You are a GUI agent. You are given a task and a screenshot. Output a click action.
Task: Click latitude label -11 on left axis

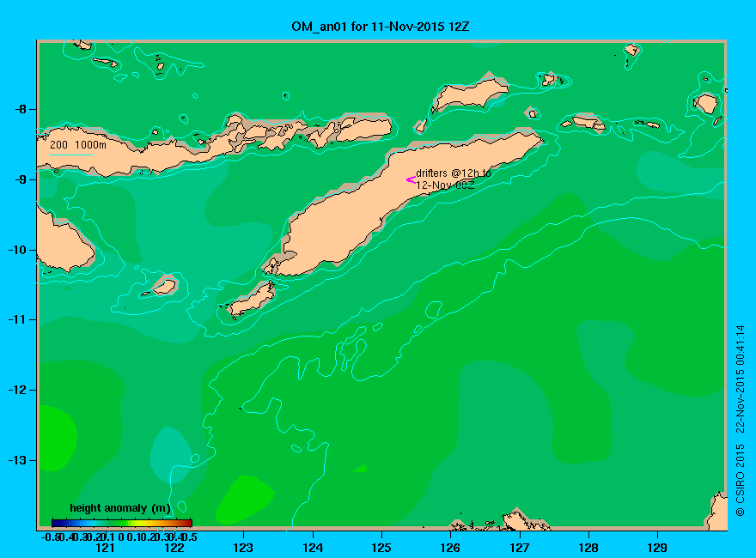point(17,319)
